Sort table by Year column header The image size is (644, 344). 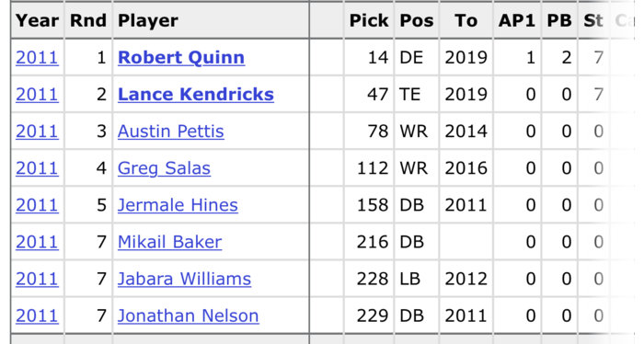click(37, 20)
